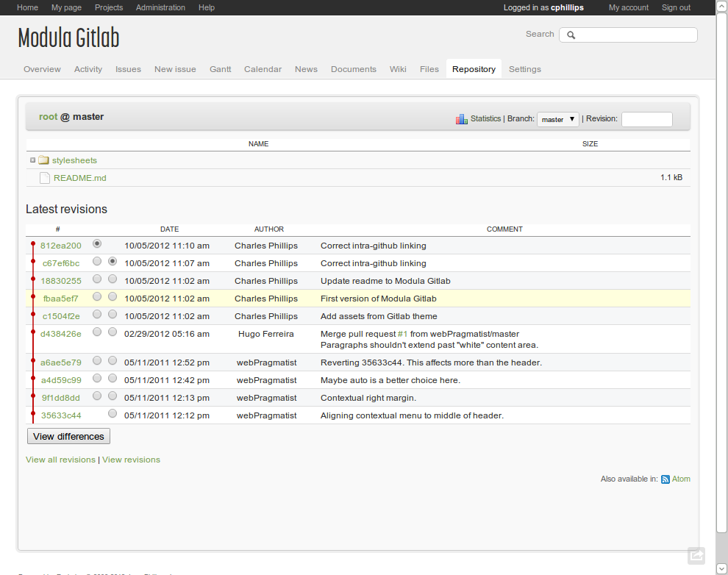This screenshot has height=575, width=728.
Task: Click scrollbar down arrow
Action: pyautogui.click(x=721, y=568)
